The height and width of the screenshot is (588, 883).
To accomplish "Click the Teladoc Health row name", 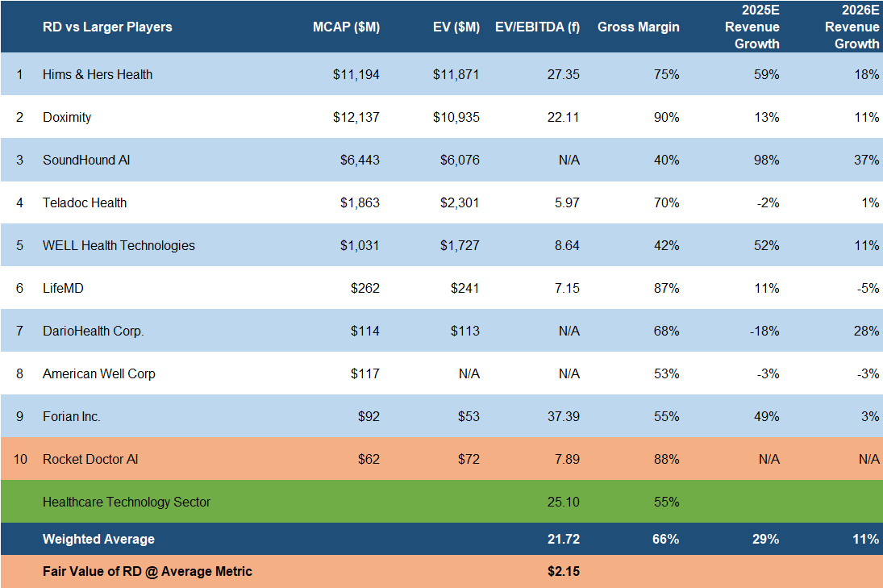I will [85, 202].
